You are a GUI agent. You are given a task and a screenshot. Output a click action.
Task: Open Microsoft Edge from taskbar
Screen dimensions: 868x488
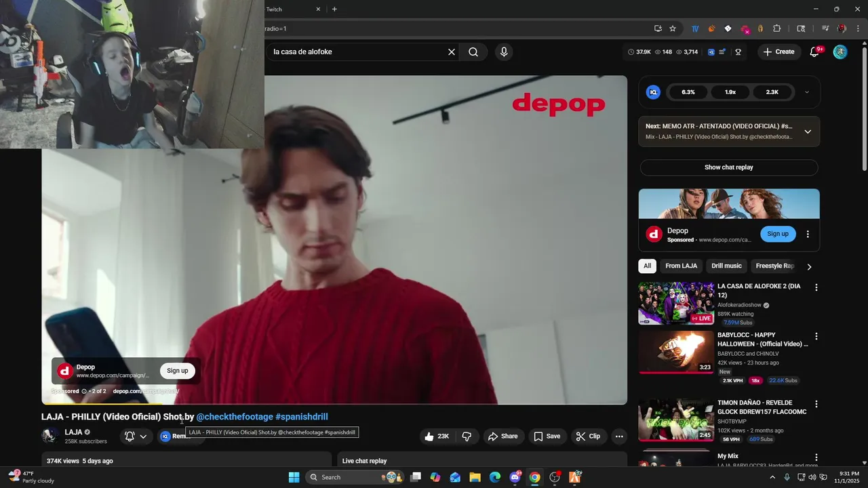(495, 477)
